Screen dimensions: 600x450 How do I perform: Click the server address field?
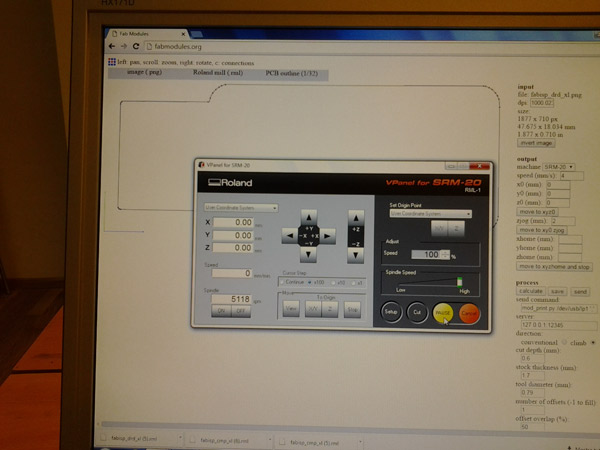[559, 325]
